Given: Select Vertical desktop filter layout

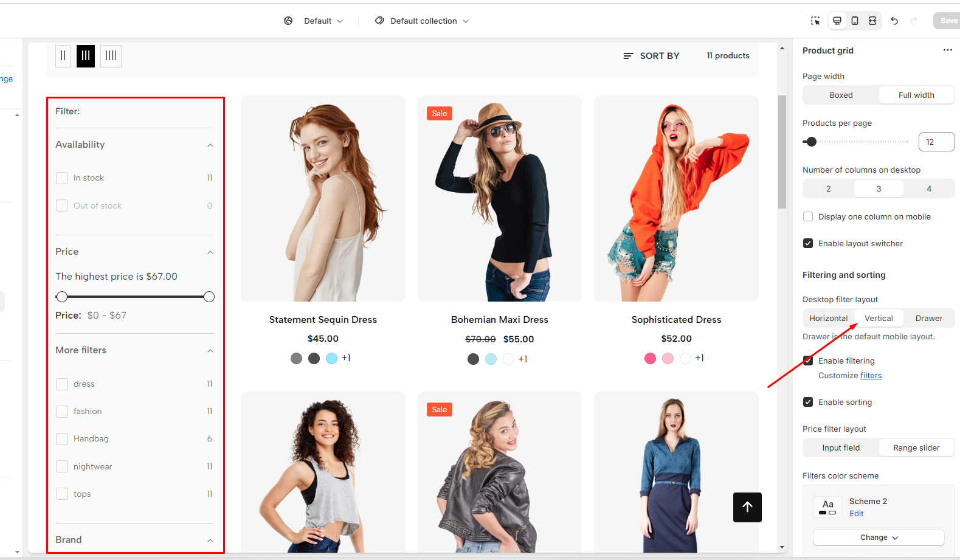Looking at the screenshot, I should coord(879,318).
